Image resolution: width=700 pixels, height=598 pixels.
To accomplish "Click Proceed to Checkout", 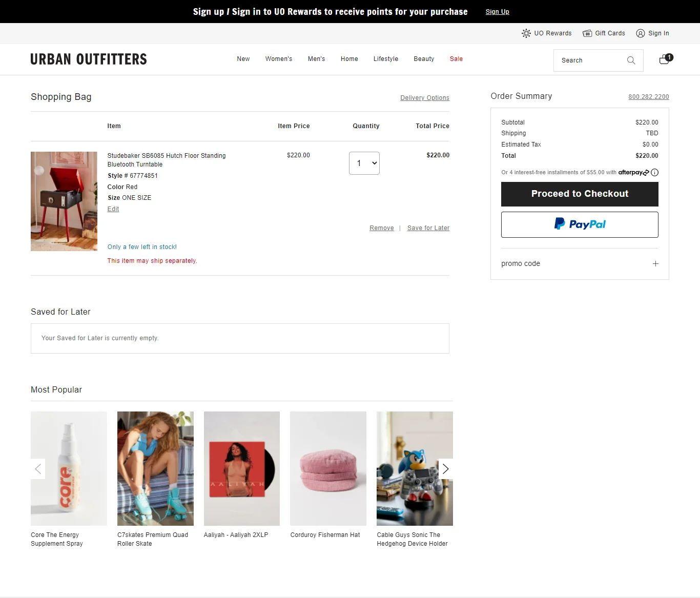I will point(579,194).
